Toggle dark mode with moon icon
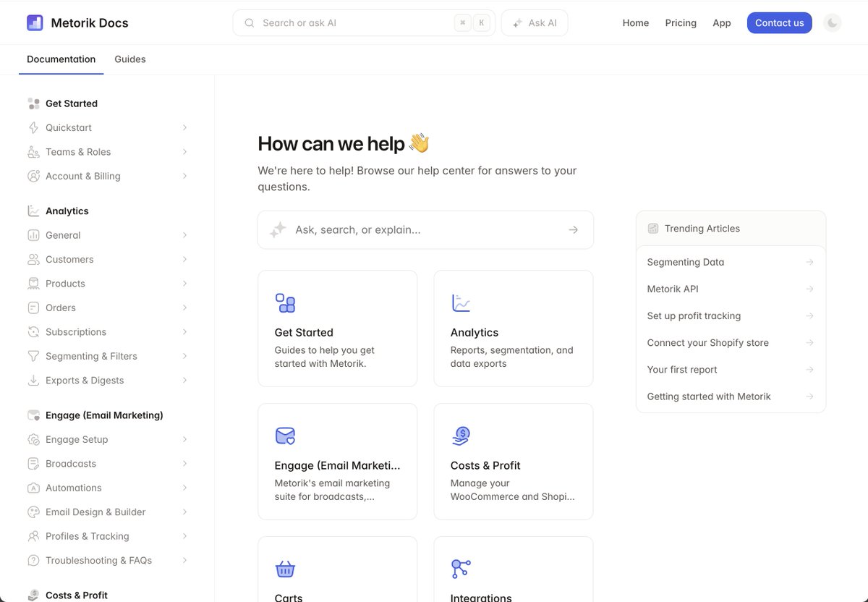Viewport: 868px width, 602px height. click(x=833, y=23)
